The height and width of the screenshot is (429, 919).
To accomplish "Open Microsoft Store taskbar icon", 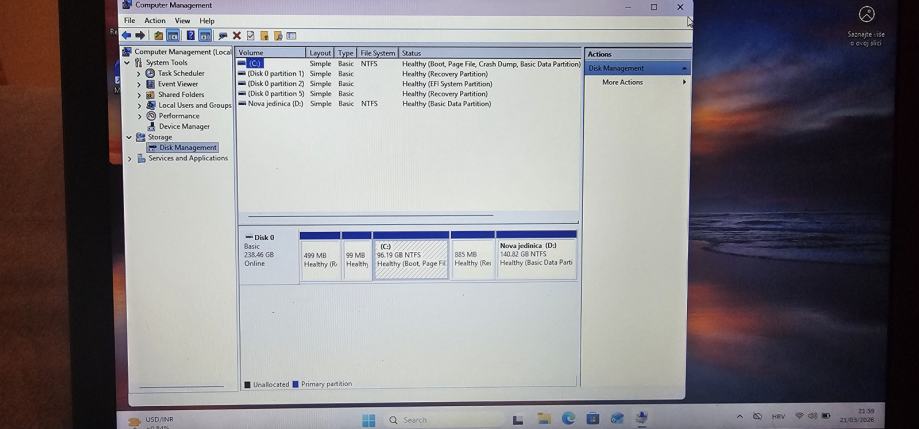I will coord(593,418).
